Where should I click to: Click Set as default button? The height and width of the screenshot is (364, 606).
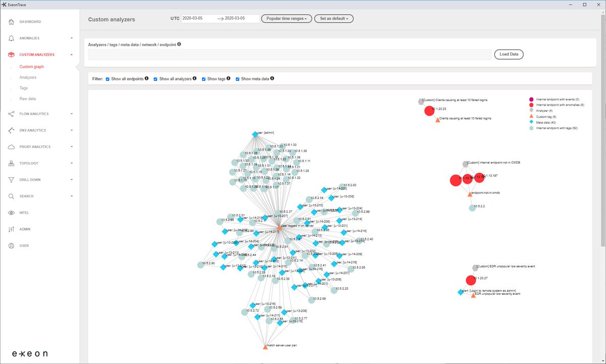tap(334, 18)
